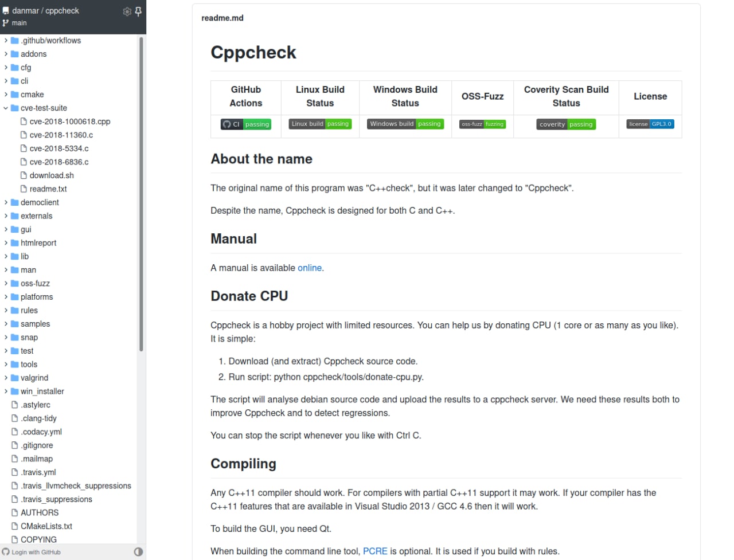The width and height of the screenshot is (734, 560).
Task: Select the externals folder
Action: 36,216
